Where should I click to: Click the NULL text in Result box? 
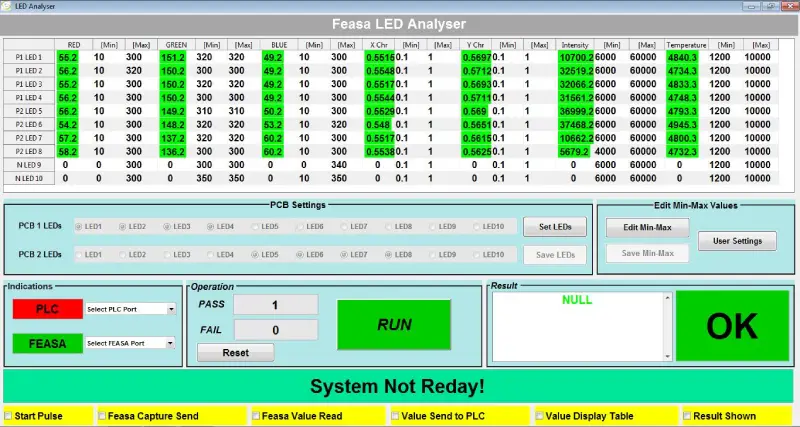[577, 300]
